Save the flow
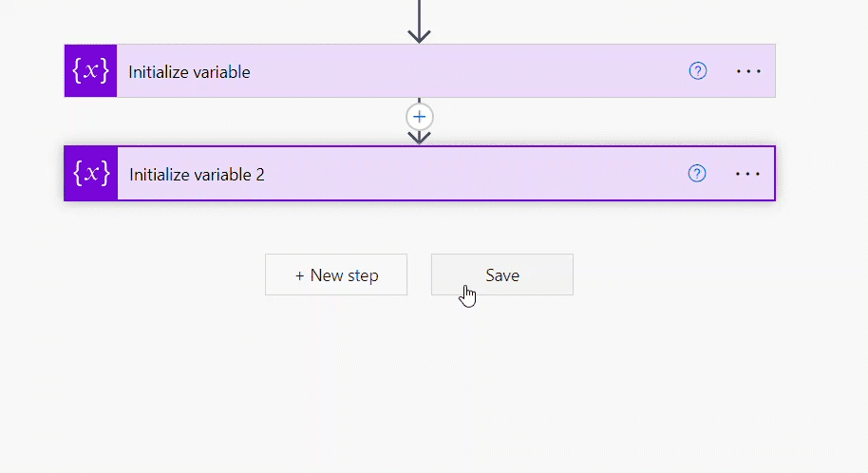 pos(501,275)
